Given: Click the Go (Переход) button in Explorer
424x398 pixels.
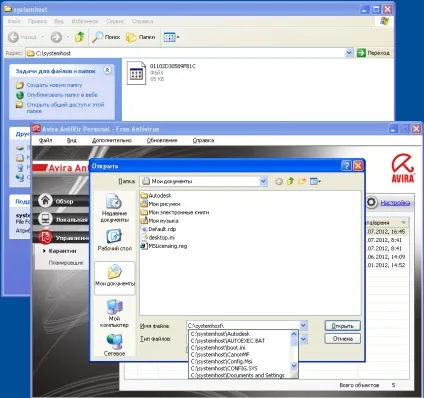Looking at the screenshot, I should coord(373,53).
